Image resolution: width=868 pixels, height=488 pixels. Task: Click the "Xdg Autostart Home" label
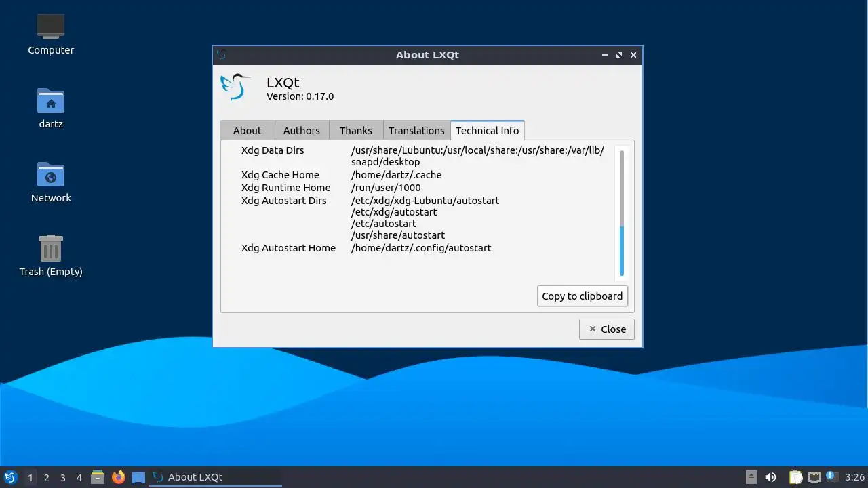click(x=288, y=248)
